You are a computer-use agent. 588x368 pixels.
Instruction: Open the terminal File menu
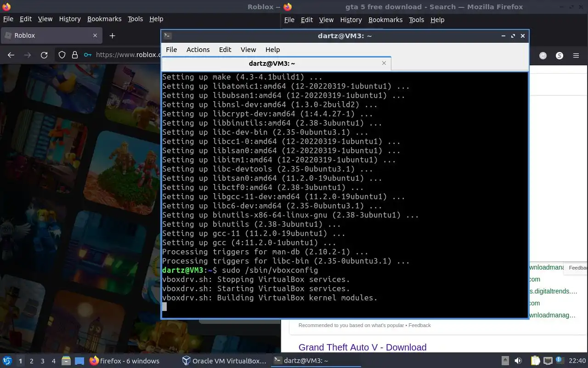point(171,50)
